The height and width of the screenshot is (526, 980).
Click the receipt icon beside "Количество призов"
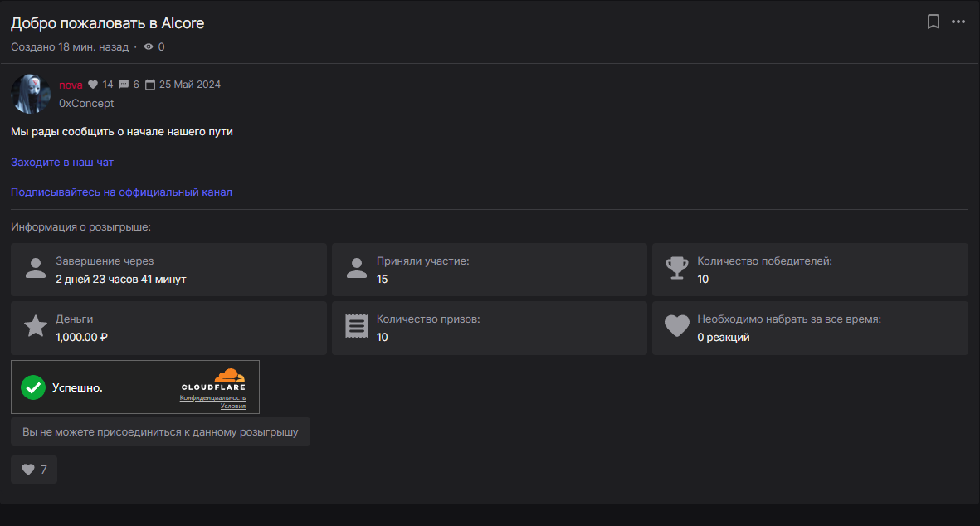[356, 327]
